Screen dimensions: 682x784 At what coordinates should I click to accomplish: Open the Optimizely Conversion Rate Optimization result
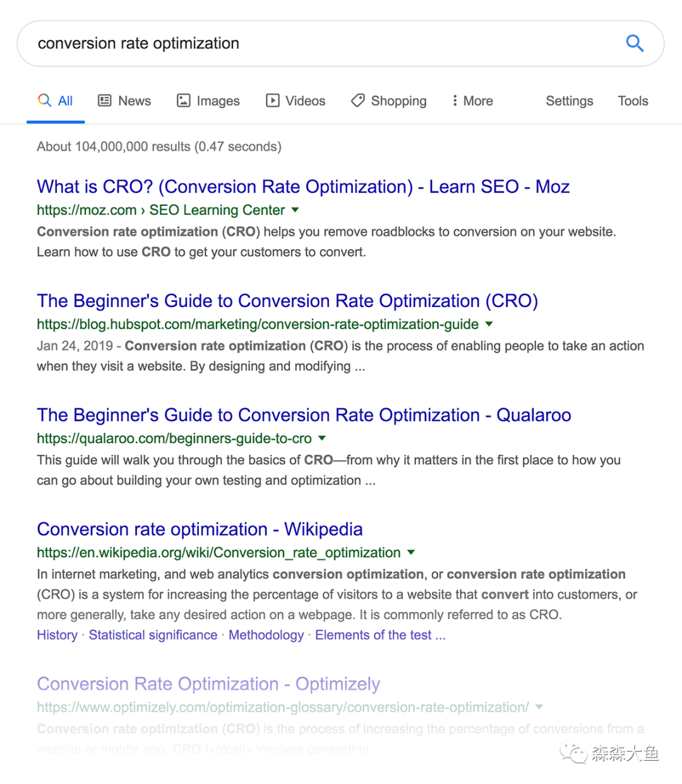coord(208,684)
